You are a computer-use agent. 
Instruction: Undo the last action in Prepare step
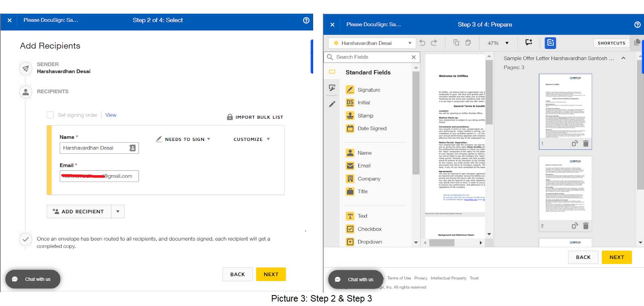[x=422, y=43]
